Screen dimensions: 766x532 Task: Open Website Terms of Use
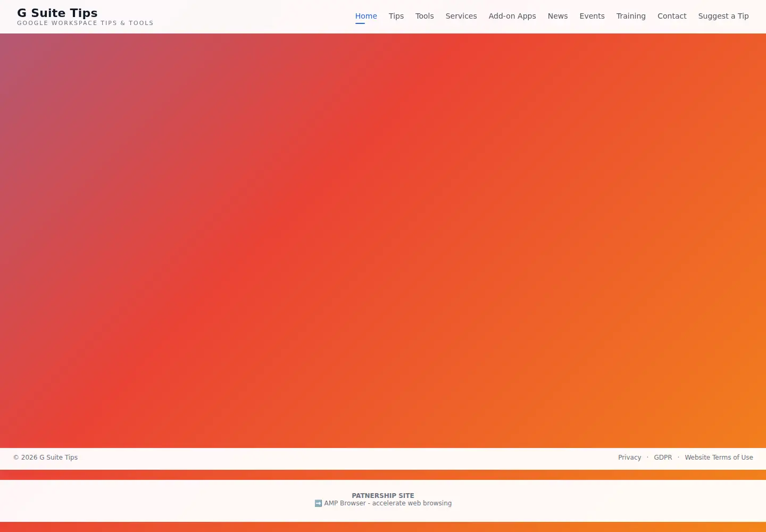(719, 458)
